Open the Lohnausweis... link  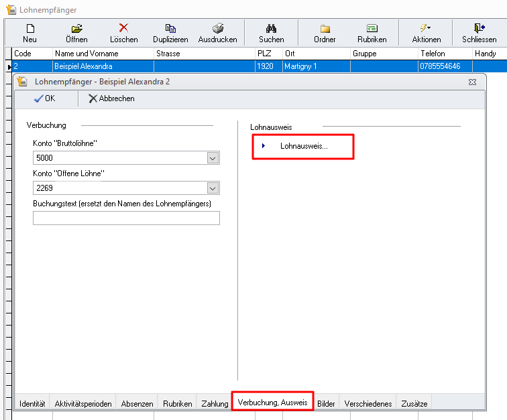coord(303,145)
